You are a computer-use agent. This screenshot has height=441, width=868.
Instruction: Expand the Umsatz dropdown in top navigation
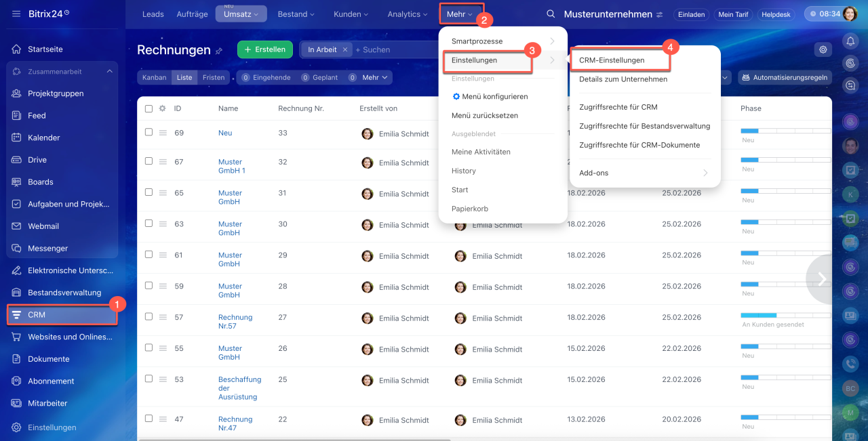241,14
